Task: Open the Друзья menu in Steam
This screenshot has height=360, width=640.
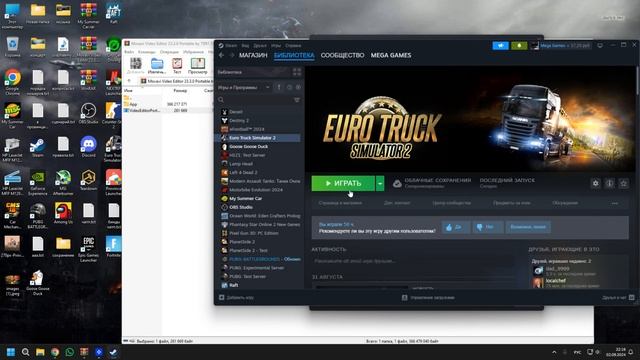Action: pyautogui.click(x=260, y=45)
